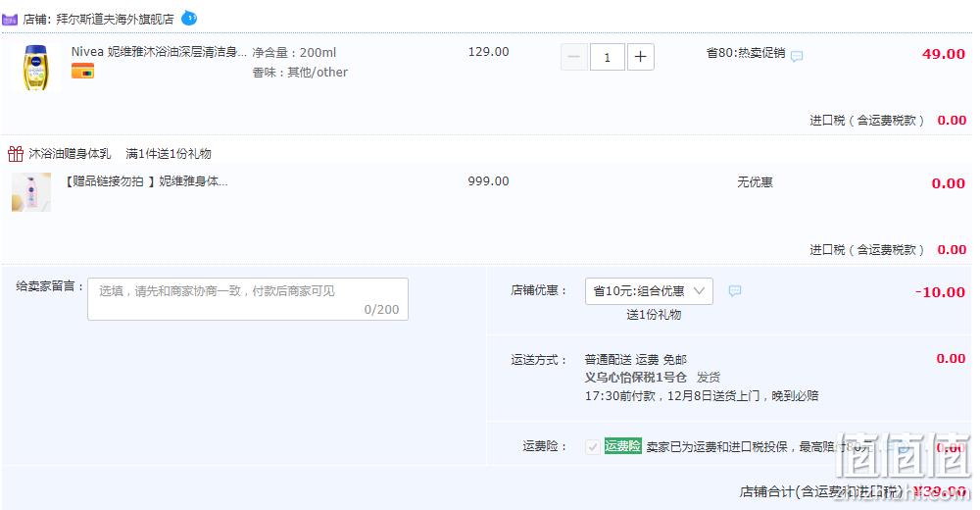Open the gift body lotion thumbnail

pos(31,192)
